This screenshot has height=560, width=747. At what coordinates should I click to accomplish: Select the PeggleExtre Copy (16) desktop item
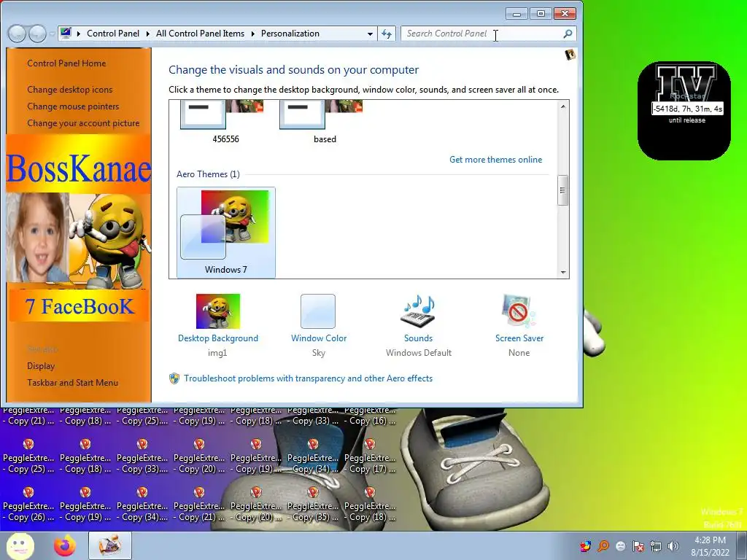(370, 416)
